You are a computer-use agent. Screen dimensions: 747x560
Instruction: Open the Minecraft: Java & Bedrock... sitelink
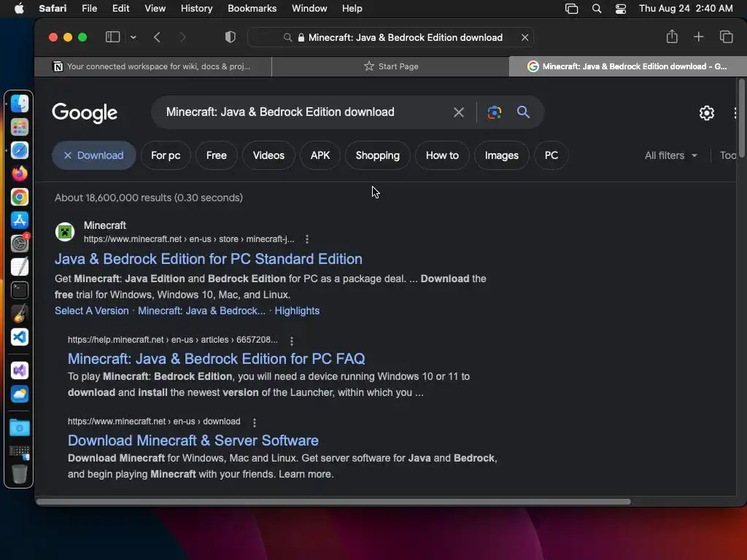(201, 311)
